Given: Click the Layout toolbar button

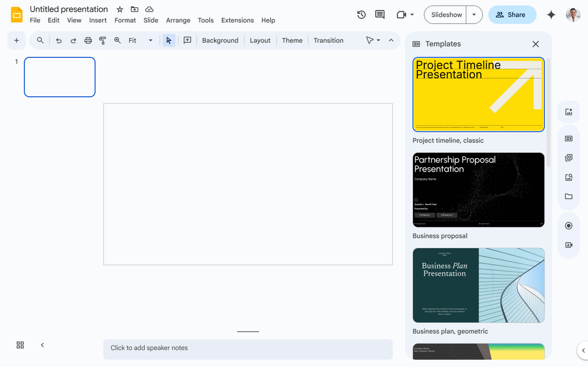Looking at the screenshot, I should coord(260,40).
